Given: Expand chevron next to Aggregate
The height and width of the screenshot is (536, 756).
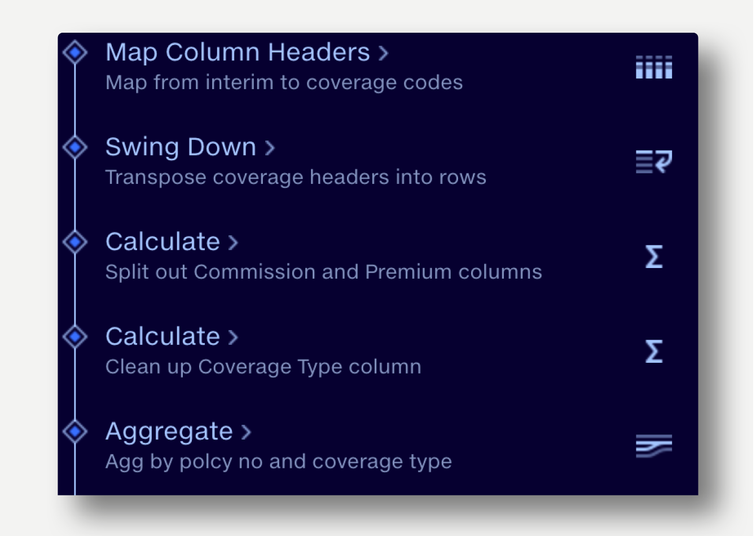Looking at the screenshot, I should pyautogui.click(x=246, y=433).
